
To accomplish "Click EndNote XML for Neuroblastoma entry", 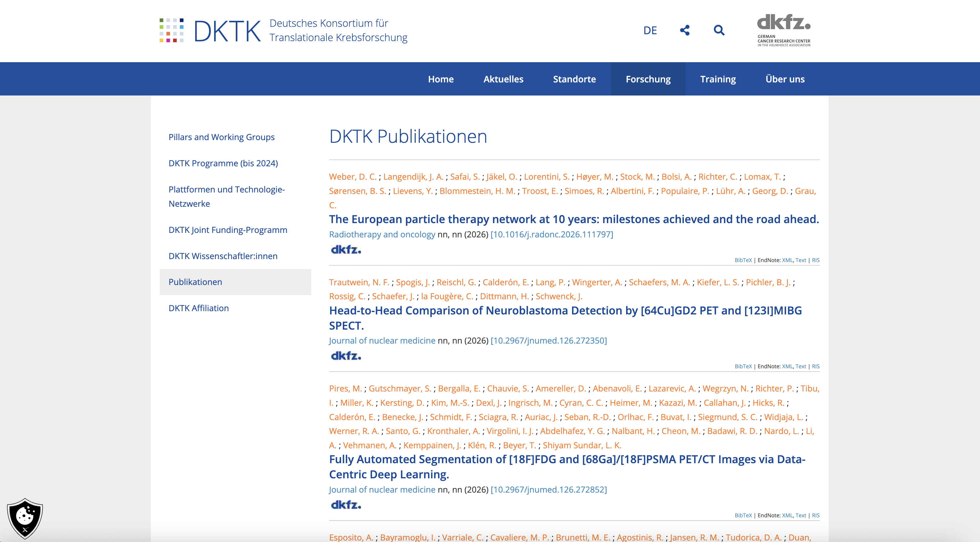I will 787,366.
